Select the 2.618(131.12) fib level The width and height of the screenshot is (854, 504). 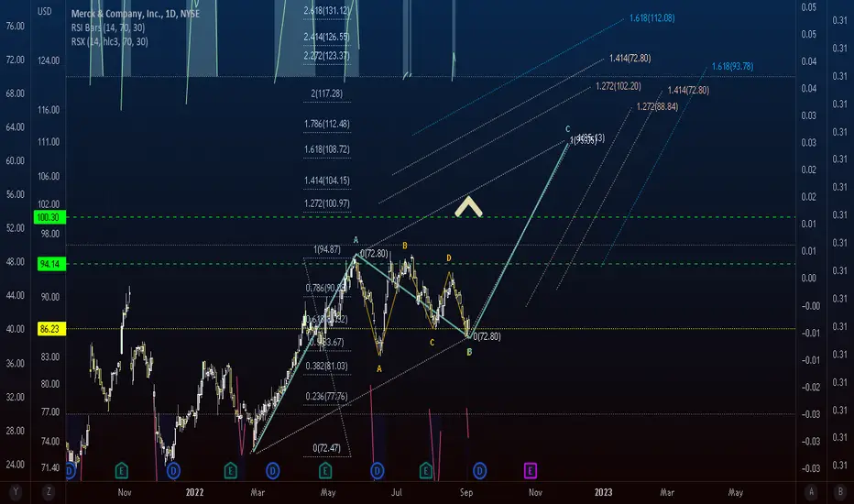coord(327,10)
